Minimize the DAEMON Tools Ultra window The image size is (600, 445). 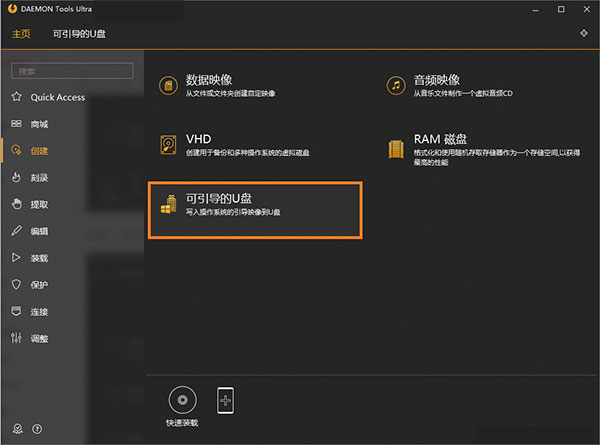(x=536, y=10)
